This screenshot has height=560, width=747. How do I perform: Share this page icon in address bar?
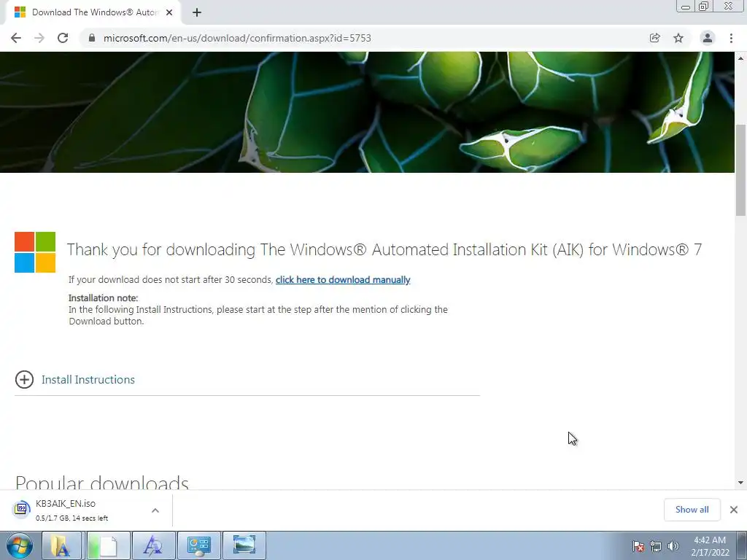655,38
